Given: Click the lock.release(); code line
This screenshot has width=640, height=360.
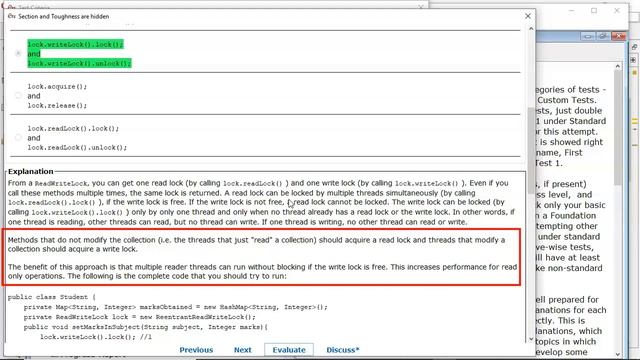Looking at the screenshot, I should 57,105.
